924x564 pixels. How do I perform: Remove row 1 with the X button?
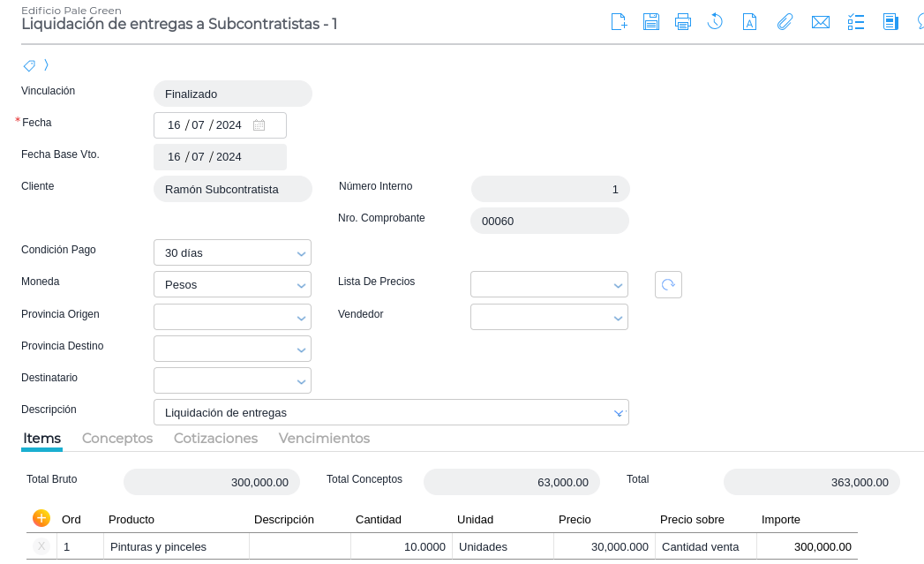(41, 546)
